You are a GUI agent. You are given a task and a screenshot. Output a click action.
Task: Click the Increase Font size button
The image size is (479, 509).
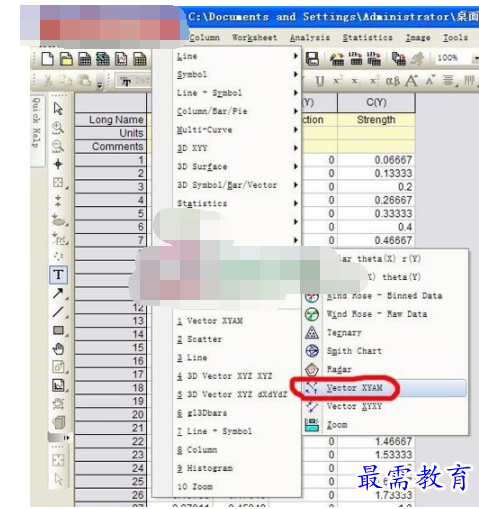pos(412,81)
